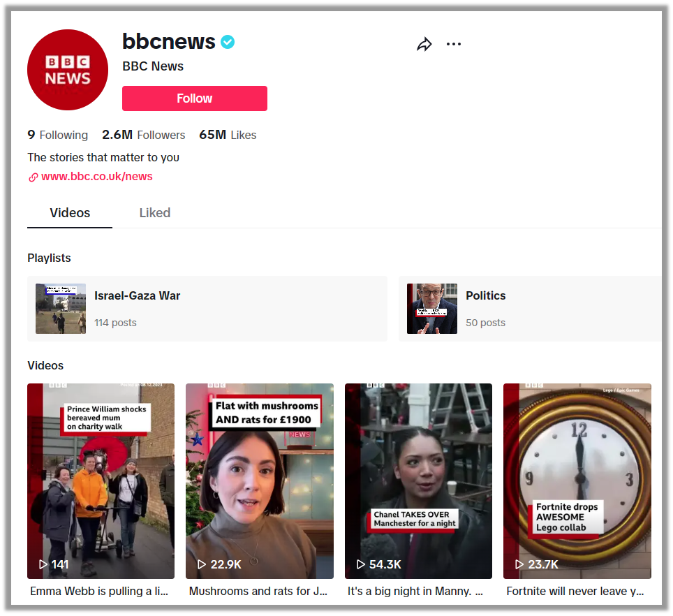Screen dimensions: 673x616
Task: Click the Israel-Gaza War playlist thumbnail
Action: tap(61, 309)
